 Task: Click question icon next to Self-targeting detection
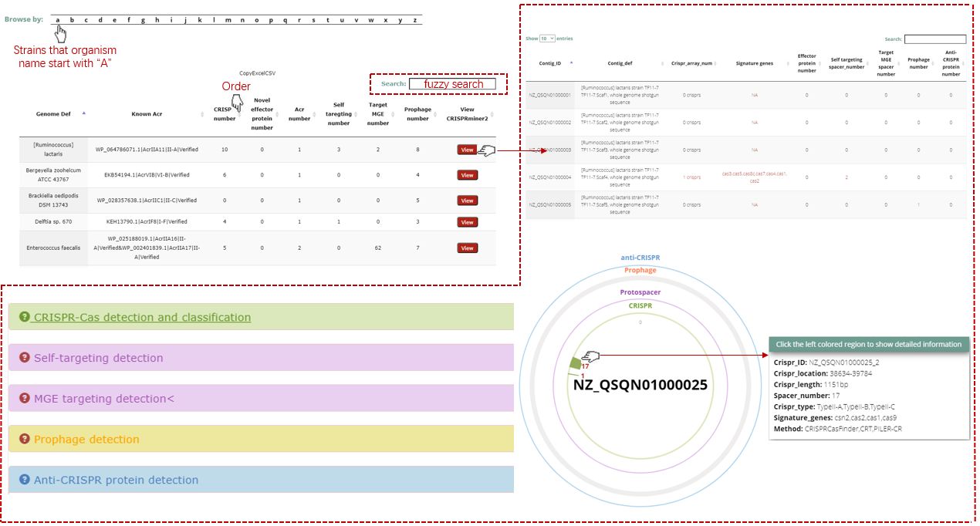pos(25,358)
